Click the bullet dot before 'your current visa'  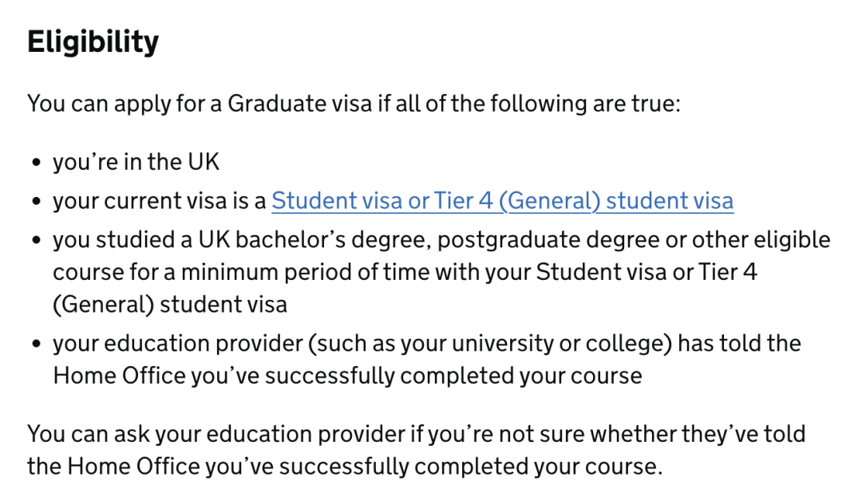point(37,202)
